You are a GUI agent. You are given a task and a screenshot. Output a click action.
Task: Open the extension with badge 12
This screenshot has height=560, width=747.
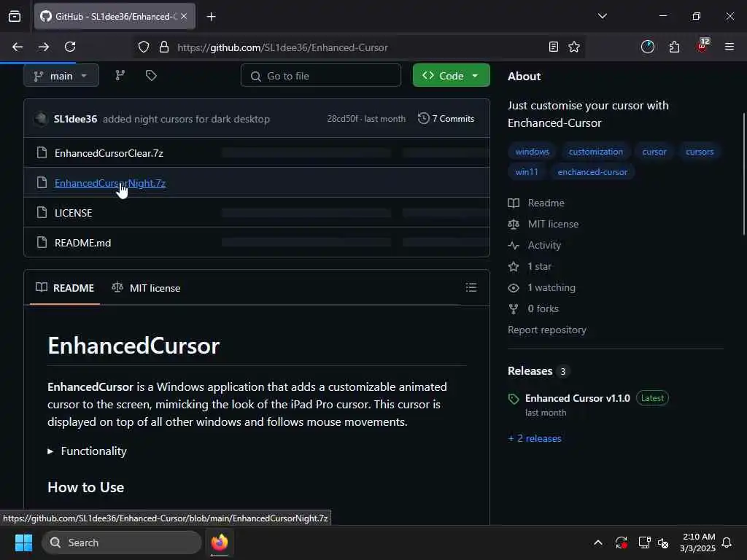[x=703, y=46]
